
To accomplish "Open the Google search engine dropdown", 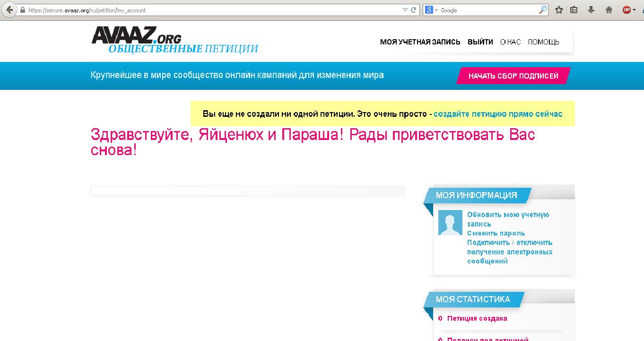I will click(x=432, y=10).
